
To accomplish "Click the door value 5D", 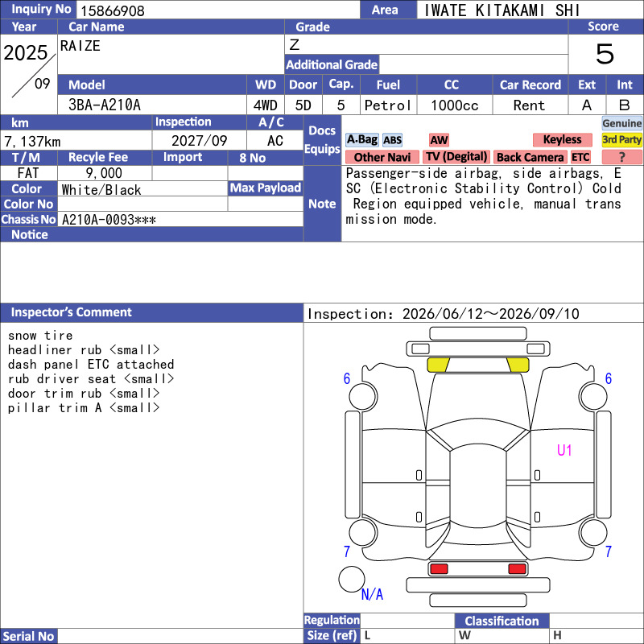I will [303, 105].
